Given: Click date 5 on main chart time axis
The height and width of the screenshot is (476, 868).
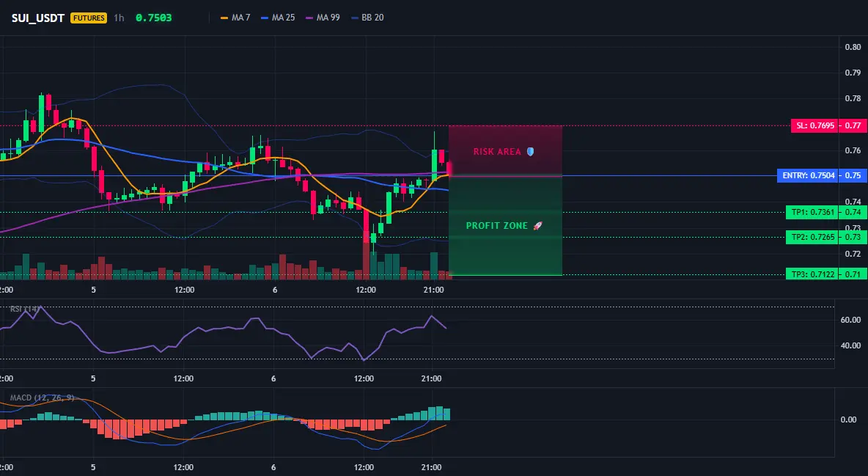Looking at the screenshot, I should [93, 290].
